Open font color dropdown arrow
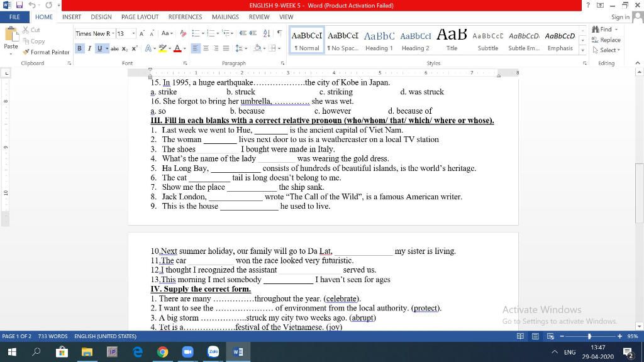 point(185,48)
